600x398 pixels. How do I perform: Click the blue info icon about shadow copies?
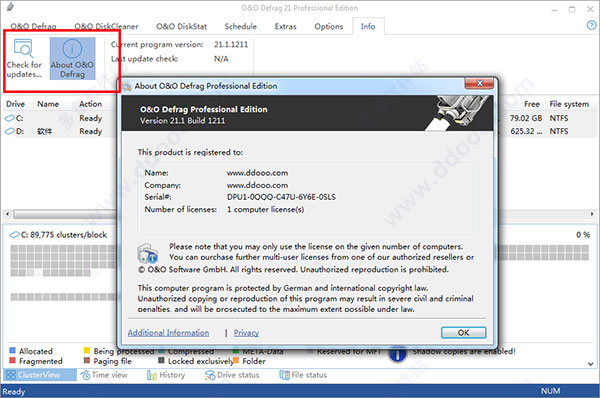(x=398, y=354)
